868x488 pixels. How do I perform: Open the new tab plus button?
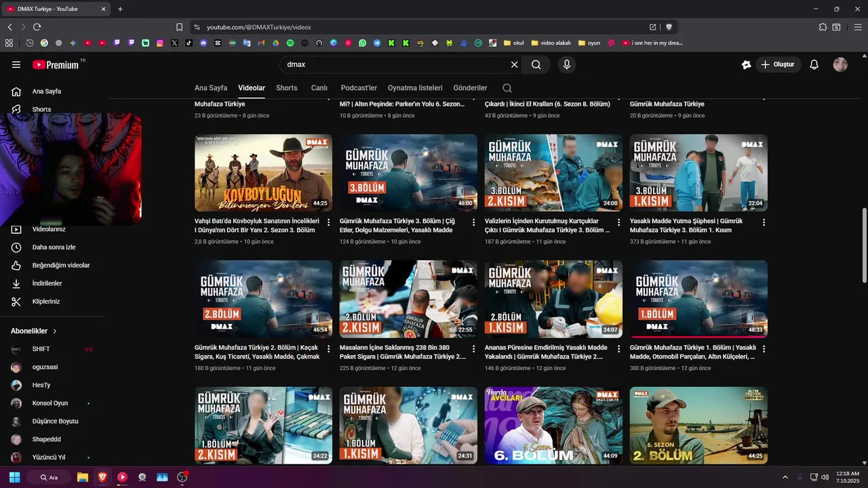tap(120, 9)
